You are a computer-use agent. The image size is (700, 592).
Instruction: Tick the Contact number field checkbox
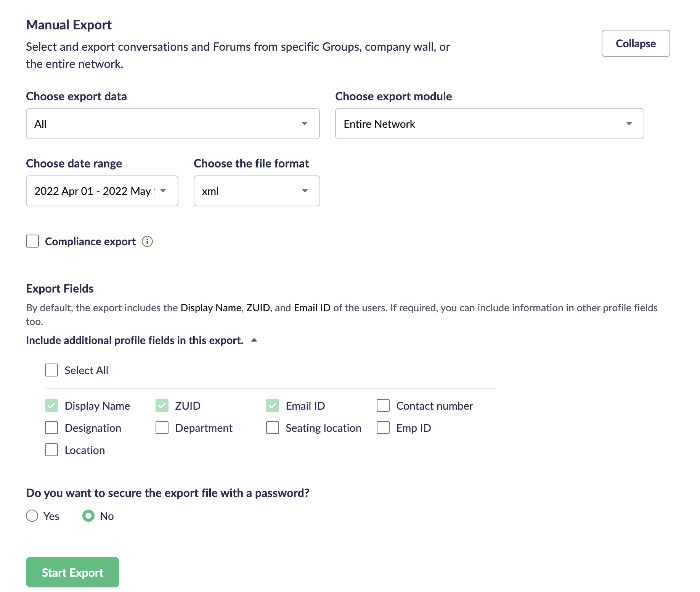pos(383,405)
